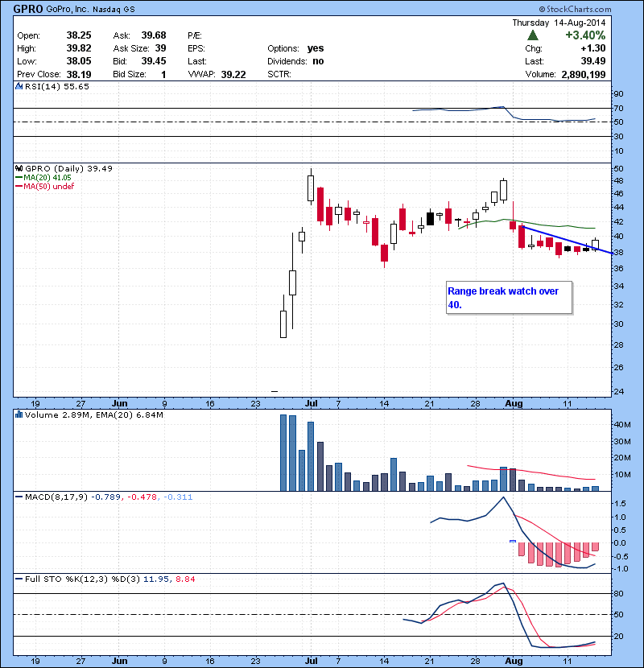Click the GPRO candlestick legend icon
644x668 pixels.
[19, 168]
